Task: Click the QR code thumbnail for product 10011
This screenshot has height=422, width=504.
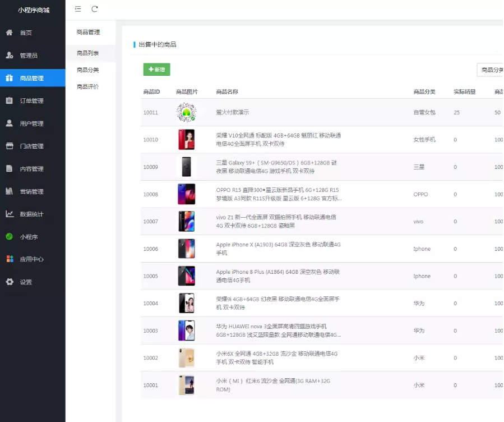Action: (186, 113)
